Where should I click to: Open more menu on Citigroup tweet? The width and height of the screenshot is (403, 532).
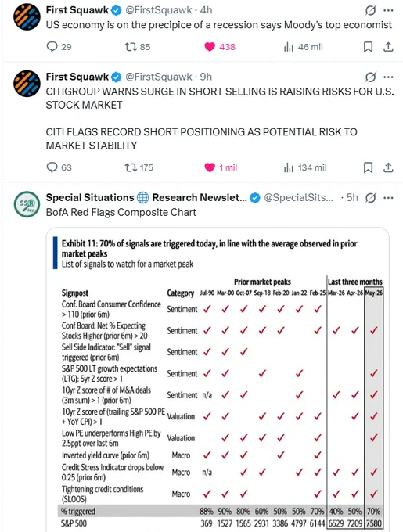coord(388,77)
